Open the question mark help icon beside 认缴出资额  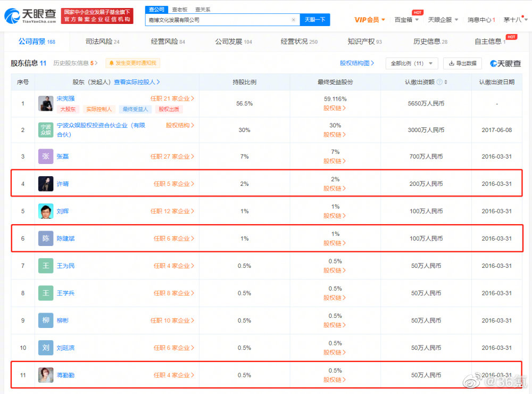click(x=439, y=81)
